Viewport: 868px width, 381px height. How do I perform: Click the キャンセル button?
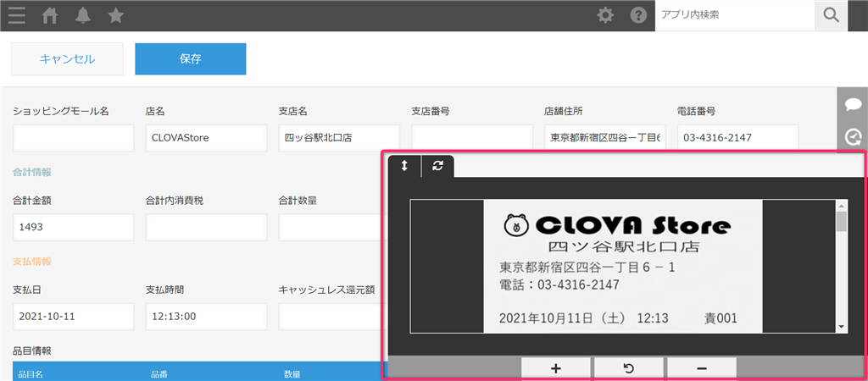point(68,58)
